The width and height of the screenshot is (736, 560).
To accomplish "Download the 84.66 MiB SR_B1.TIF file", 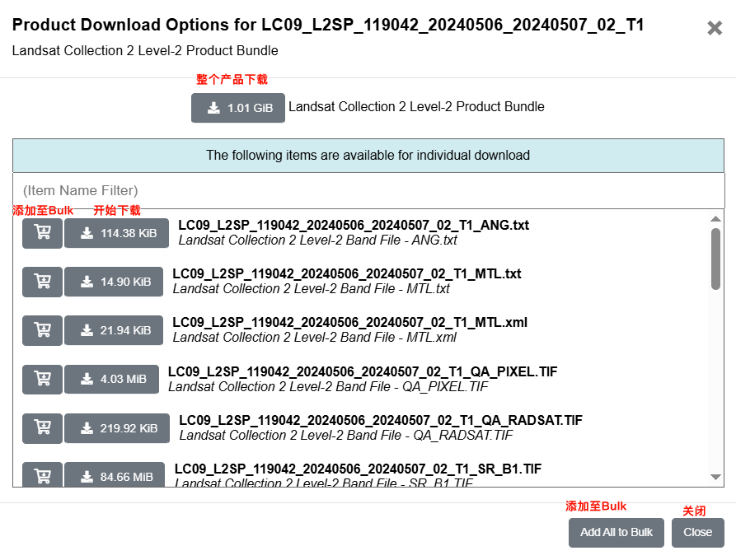I will click(115, 474).
